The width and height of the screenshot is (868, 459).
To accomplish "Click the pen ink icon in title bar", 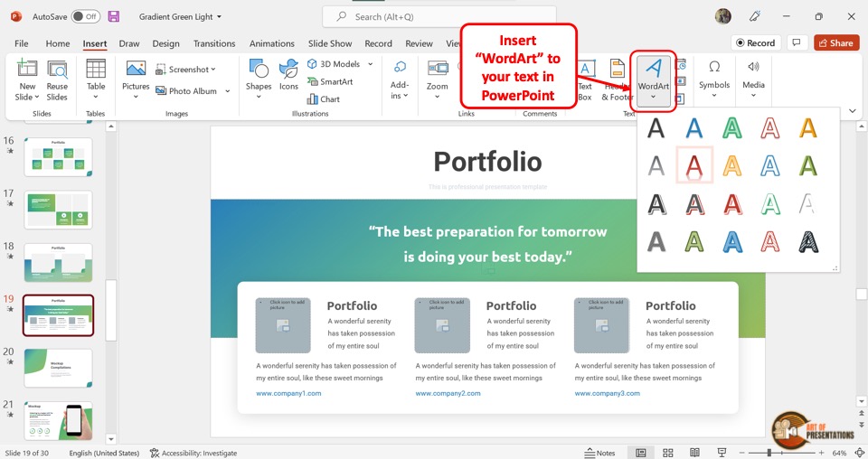I will coord(754,16).
